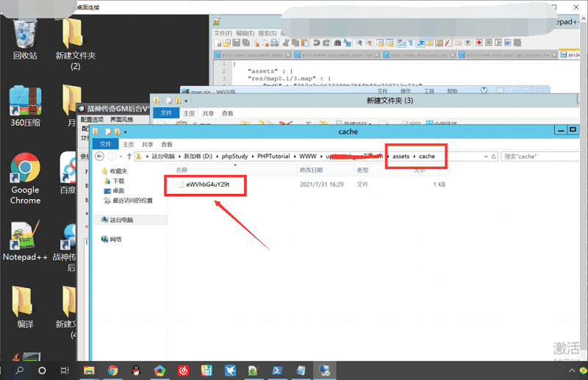Click the phpStudy breadcrumb in address bar
This screenshot has height=380, width=588.
[234, 157]
